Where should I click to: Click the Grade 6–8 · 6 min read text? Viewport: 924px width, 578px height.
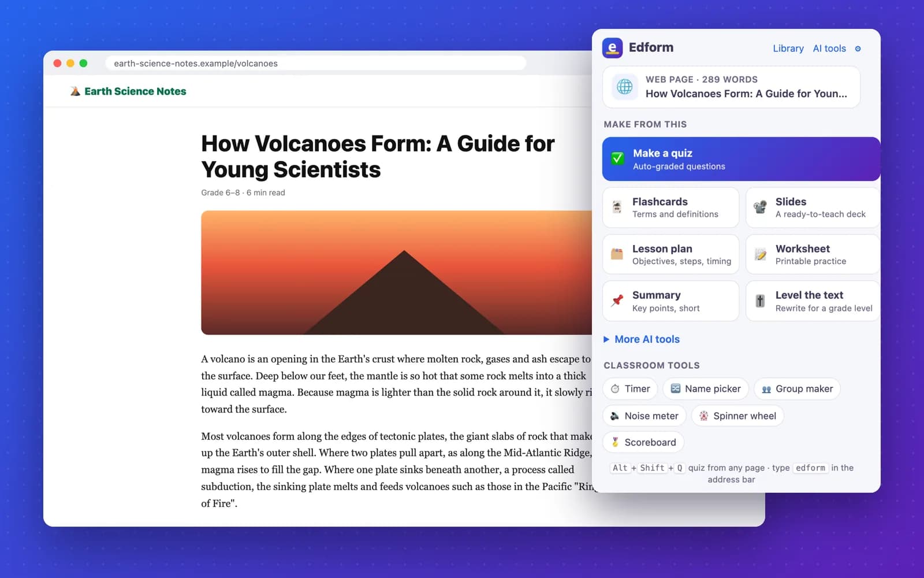click(243, 192)
